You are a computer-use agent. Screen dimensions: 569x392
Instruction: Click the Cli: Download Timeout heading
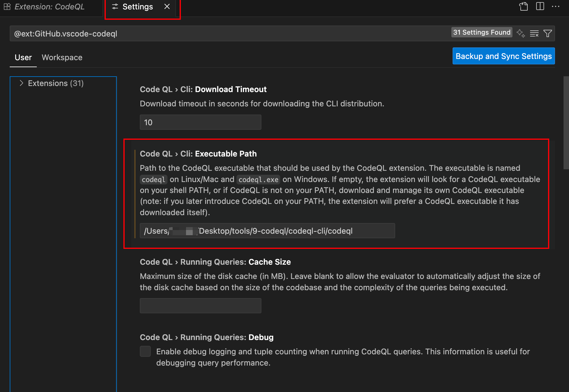203,89
